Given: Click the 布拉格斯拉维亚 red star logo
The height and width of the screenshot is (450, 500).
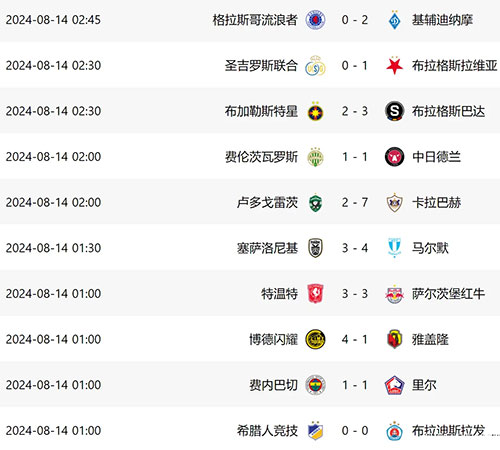Looking at the screenshot, I should pos(394,65).
